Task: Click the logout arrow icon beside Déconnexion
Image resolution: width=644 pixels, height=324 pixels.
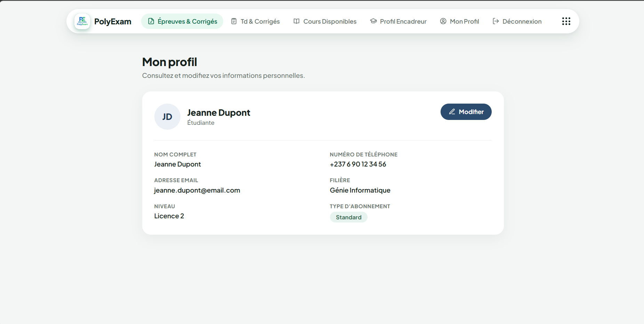Action: [496, 21]
